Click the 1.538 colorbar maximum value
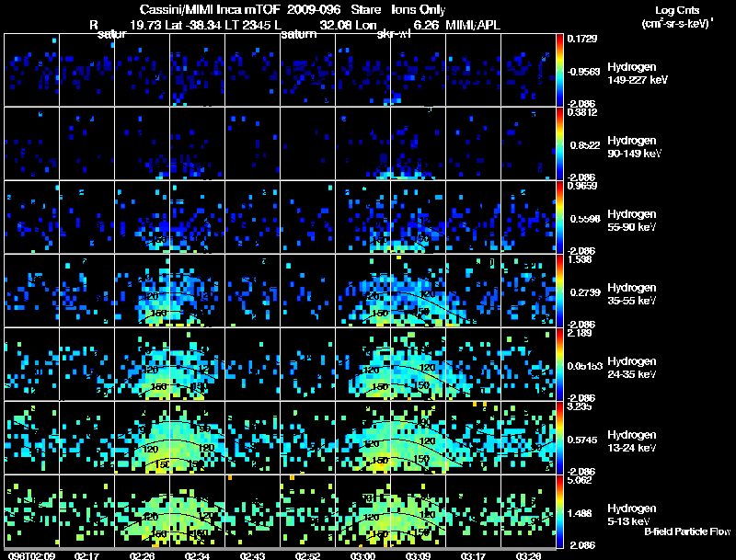736x560 pixels. [x=580, y=259]
